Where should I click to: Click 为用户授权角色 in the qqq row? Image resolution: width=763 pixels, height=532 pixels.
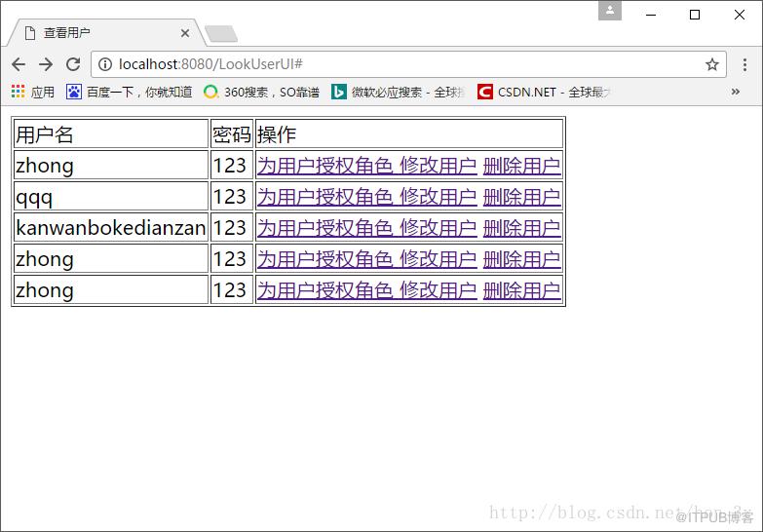325,197
